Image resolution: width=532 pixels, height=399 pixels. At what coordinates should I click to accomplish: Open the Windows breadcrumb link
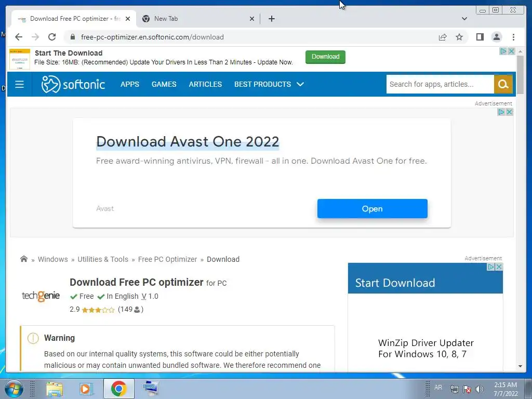coord(53,259)
